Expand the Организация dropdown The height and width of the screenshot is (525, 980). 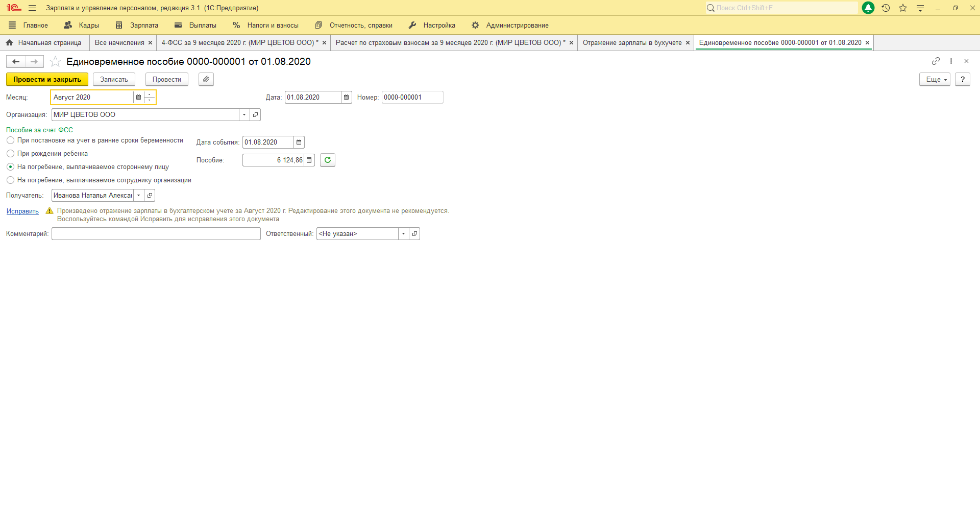(x=244, y=115)
